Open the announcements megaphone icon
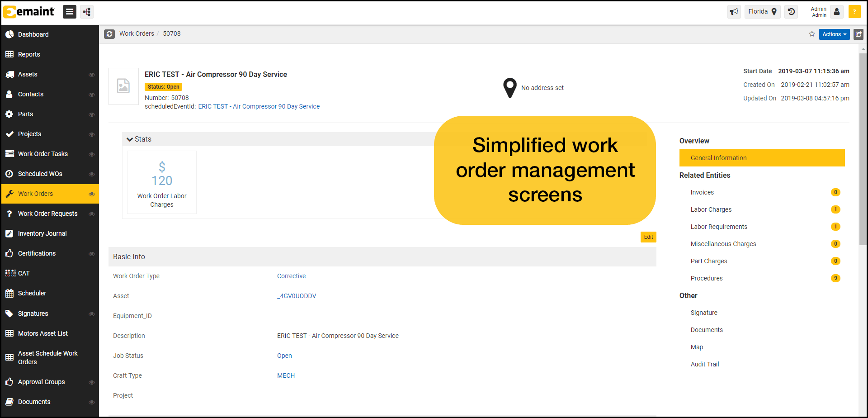868x418 pixels. (734, 12)
